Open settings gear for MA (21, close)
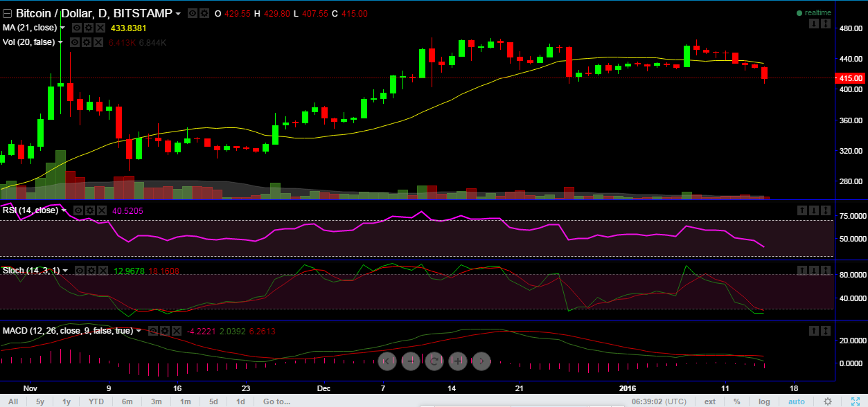The width and height of the screenshot is (868, 407). tap(88, 28)
